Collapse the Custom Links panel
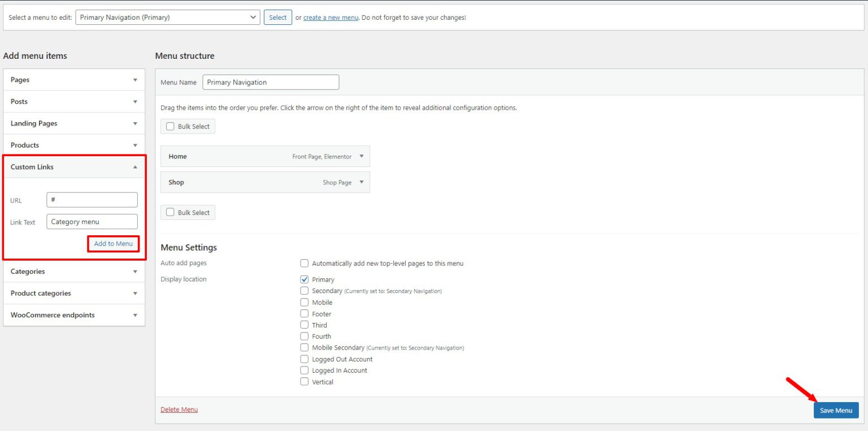The width and height of the screenshot is (868, 431). pyautogui.click(x=74, y=167)
